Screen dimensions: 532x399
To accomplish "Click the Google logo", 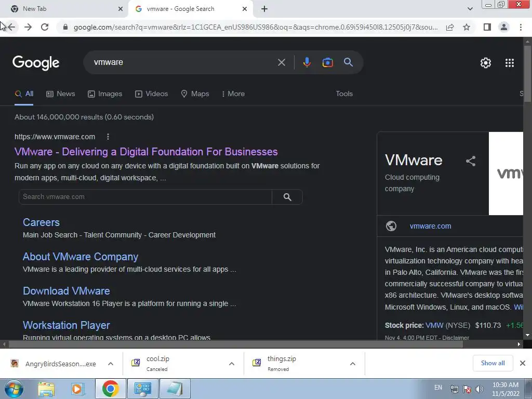I will coord(36,63).
